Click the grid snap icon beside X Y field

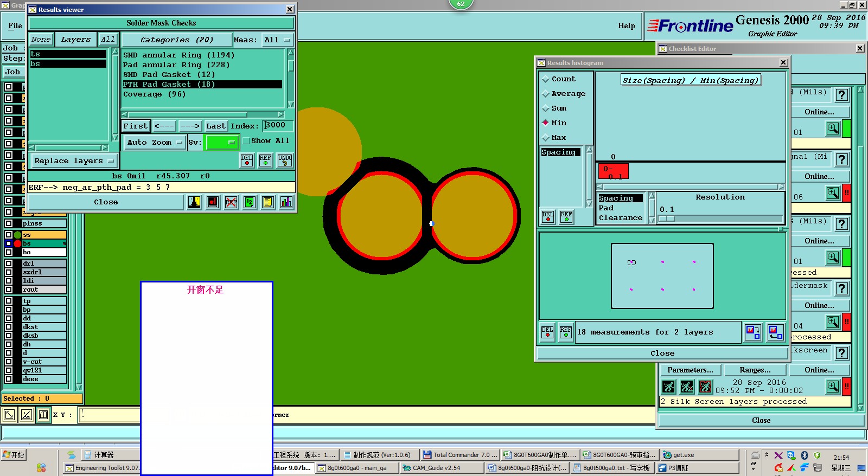pos(43,415)
